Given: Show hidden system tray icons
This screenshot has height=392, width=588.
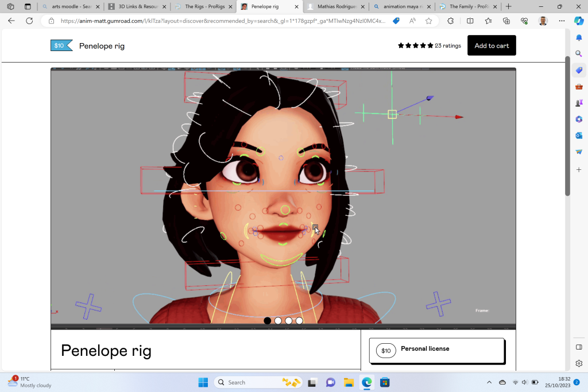Looking at the screenshot, I should coord(489,382).
